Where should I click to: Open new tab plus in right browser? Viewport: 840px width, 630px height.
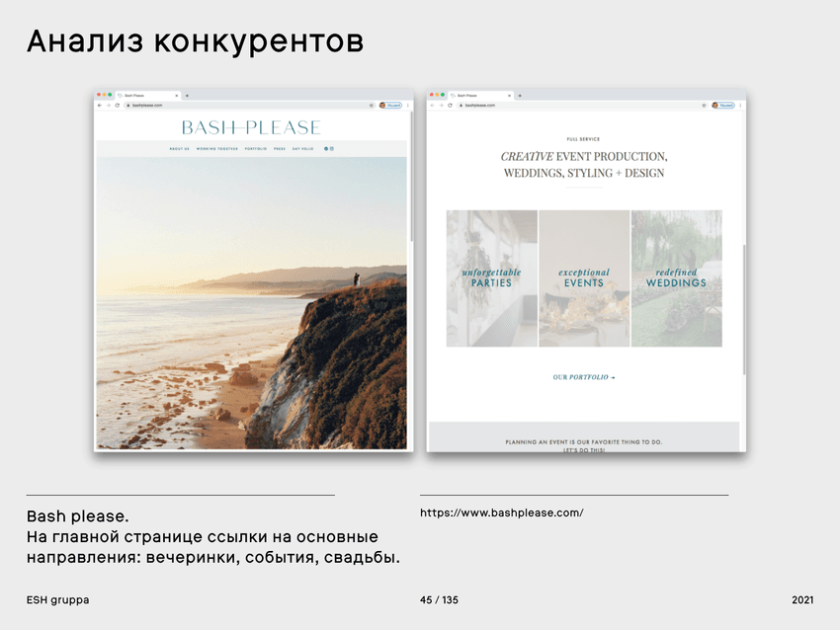(520, 96)
